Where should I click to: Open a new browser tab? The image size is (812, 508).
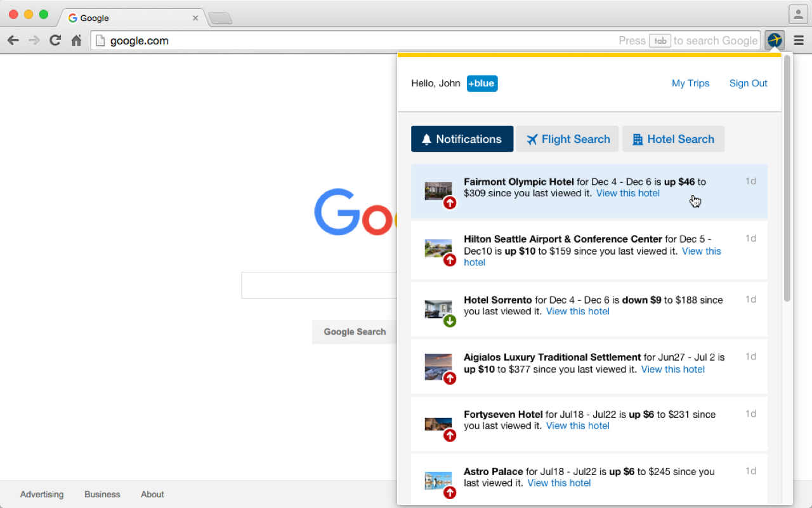click(x=220, y=18)
